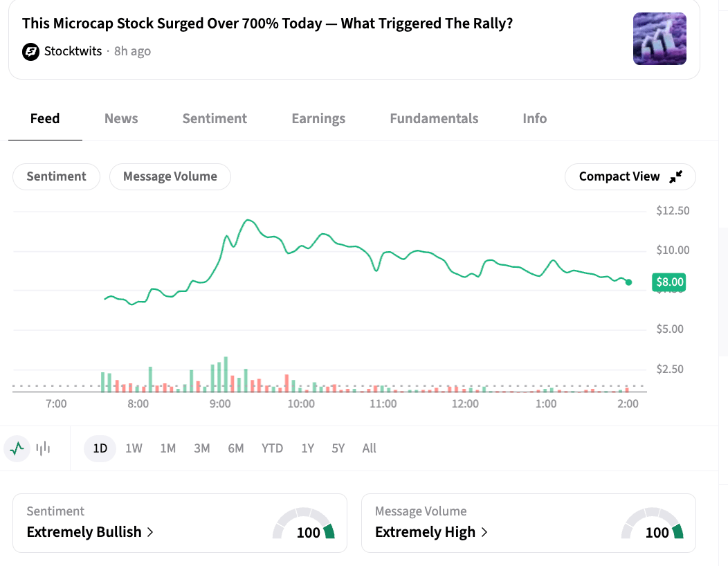Viewport: 728px width, 566px height.
Task: Open the microcap article thumbnail image
Action: pyautogui.click(x=659, y=39)
